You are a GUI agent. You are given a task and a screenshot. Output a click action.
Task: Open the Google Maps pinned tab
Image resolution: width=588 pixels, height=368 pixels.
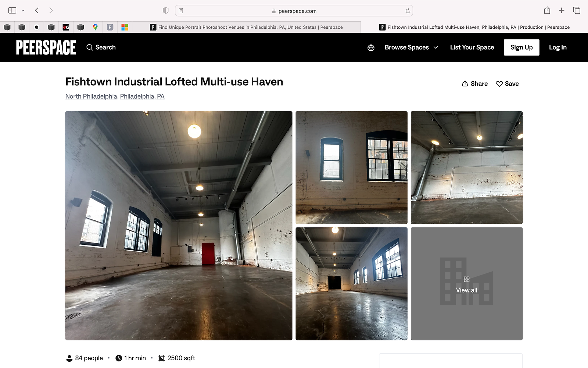(95, 27)
